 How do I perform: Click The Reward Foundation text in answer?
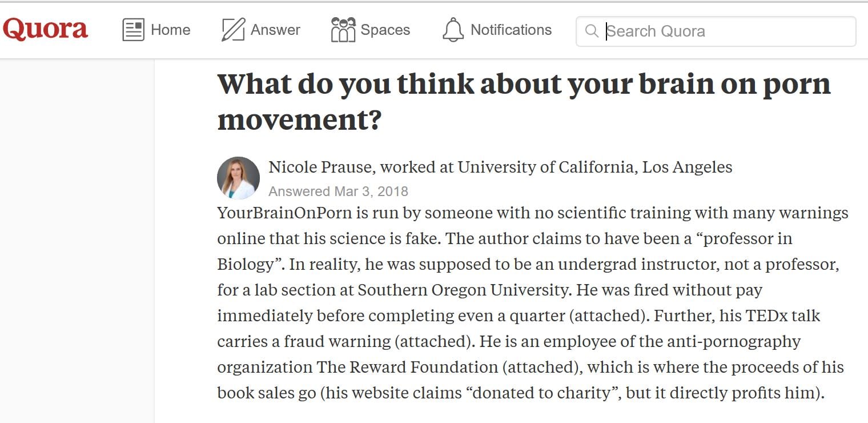point(407,367)
